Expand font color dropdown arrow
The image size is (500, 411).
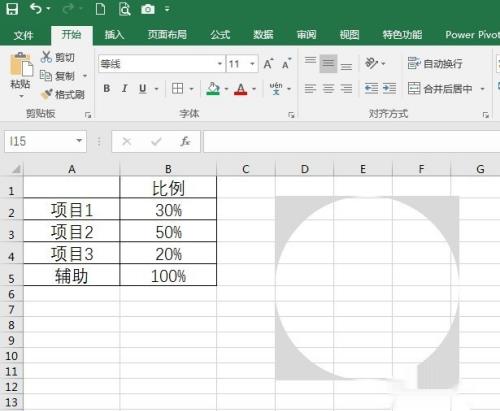[254, 89]
